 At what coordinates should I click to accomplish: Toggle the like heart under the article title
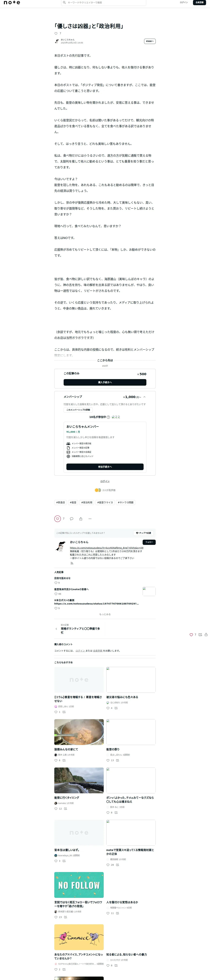(56, 33)
